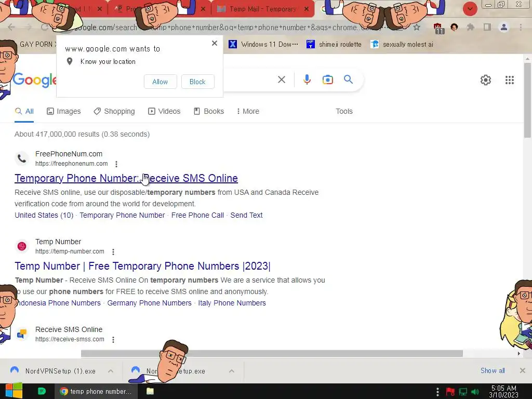The width and height of the screenshot is (532, 399).
Task: Open the search Tools options
Action: coord(344,111)
